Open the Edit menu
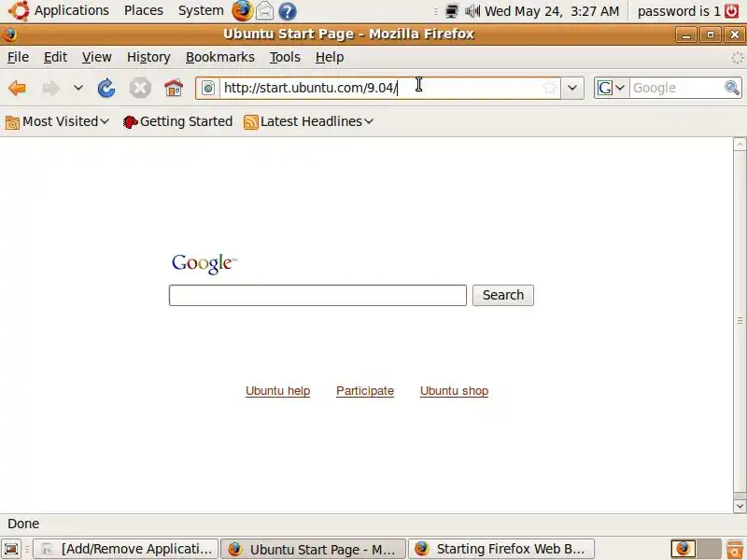This screenshot has width=747, height=560. pos(55,57)
